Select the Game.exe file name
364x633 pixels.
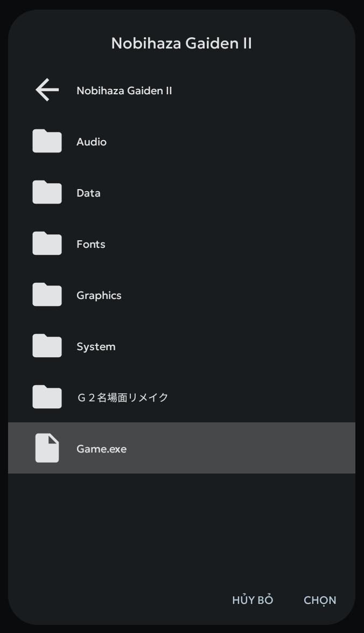pyautogui.click(x=101, y=449)
